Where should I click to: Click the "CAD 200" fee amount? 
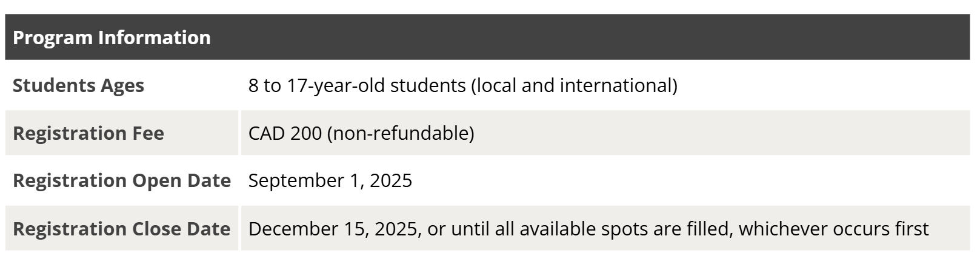point(285,133)
